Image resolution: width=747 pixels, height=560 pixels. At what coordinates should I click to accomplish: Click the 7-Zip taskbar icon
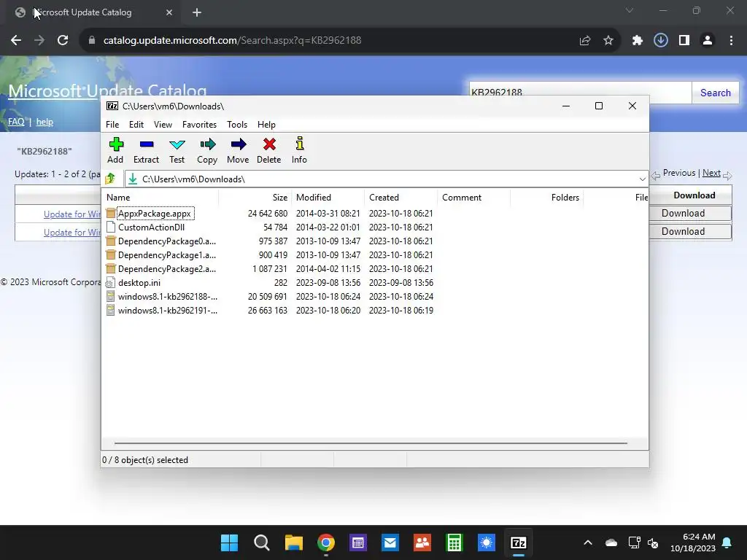[x=519, y=542]
